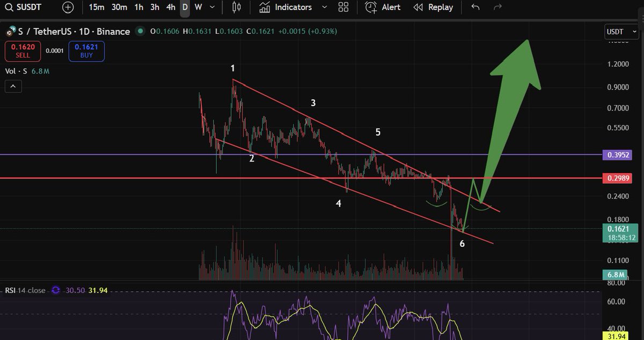This screenshot has height=340, width=644.
Task: Click the 0.9000 price scale value
Action: pyautogui.click(x=618, y=87)
